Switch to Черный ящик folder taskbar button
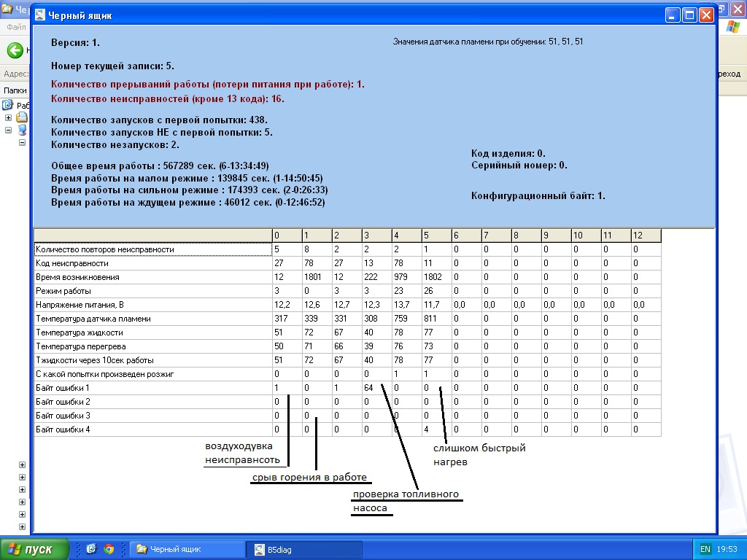The image size is (747, 560). click(x=187, y=550)
